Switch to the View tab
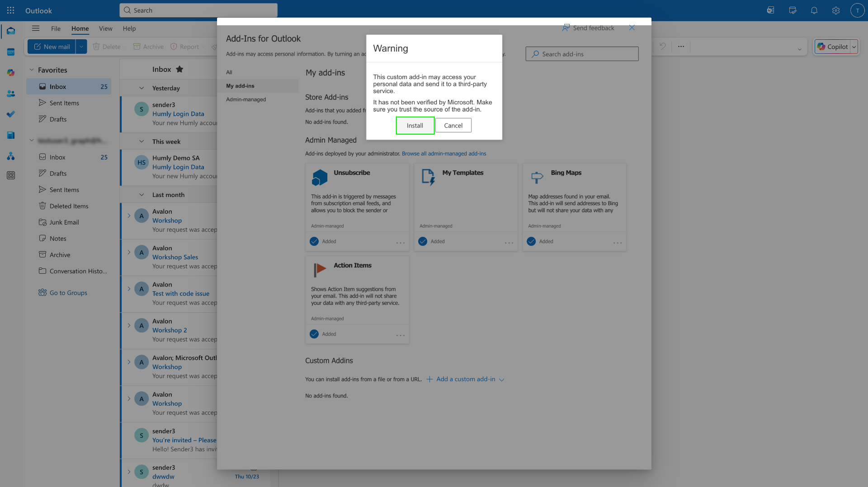Viewport: 868px width, 487px height. [x=105, y=28]
